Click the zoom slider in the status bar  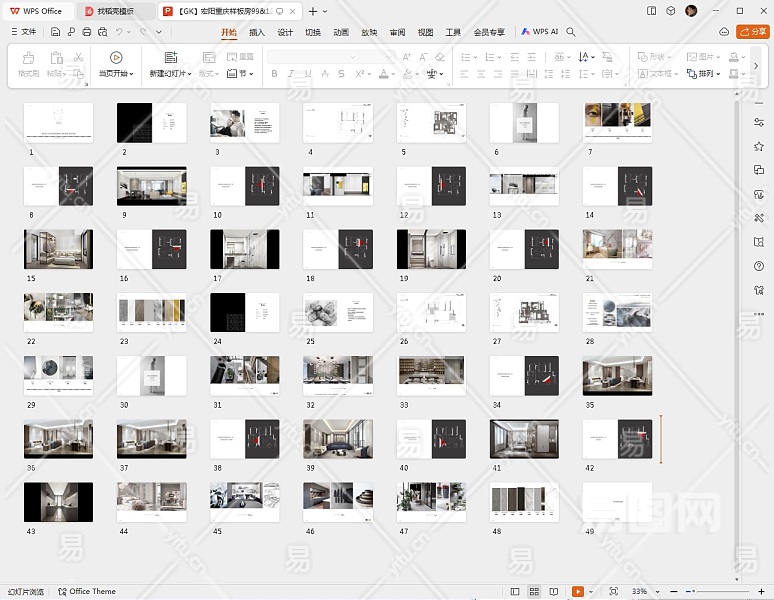tap(692, 592)
